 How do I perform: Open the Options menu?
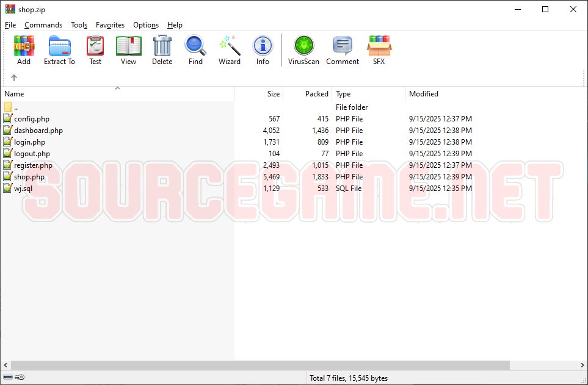146,25
